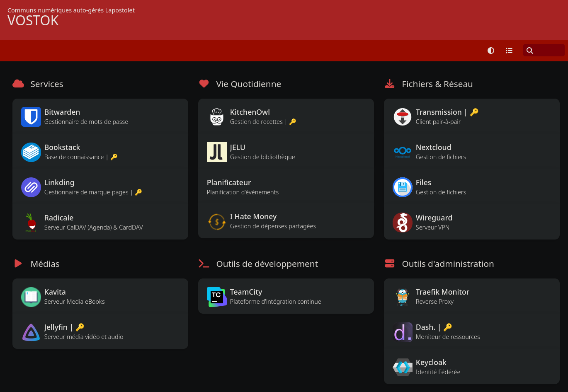Click the Services section heading

[x=47, y=84]
